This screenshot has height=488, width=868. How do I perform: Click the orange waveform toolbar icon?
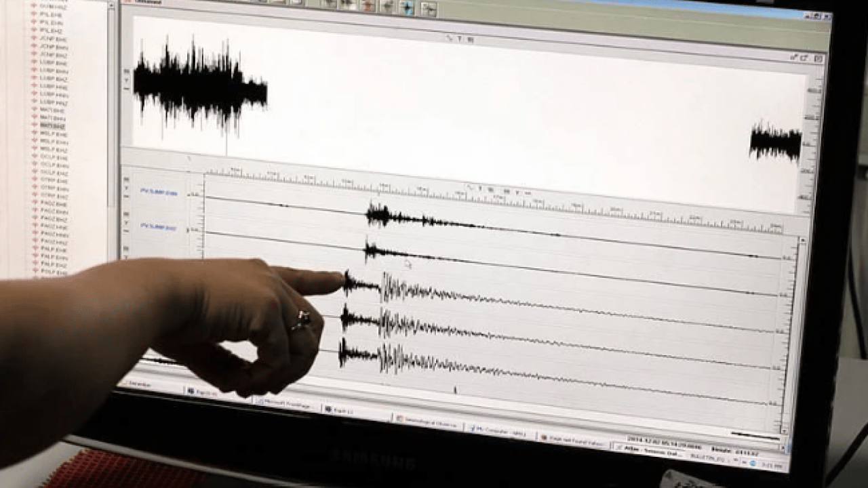(368, 5)
